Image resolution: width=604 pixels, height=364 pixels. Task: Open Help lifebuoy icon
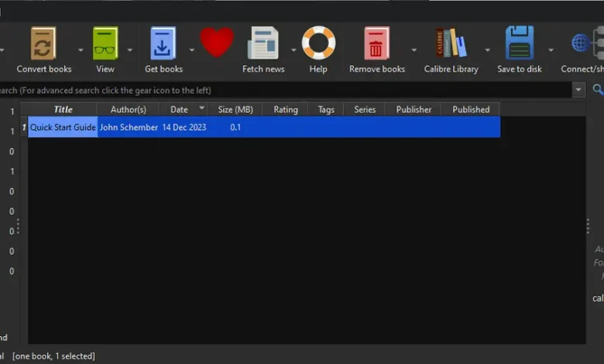point(318,43)
